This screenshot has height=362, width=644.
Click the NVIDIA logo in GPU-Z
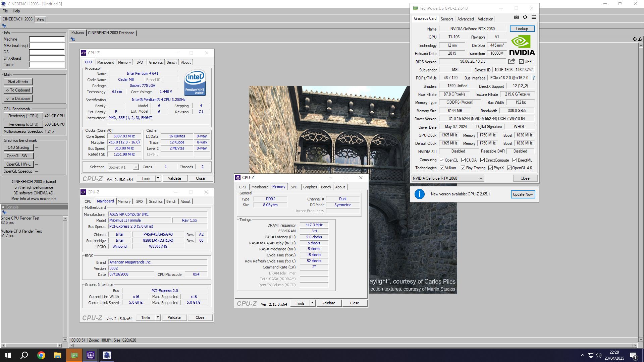[x=522, y=45]
